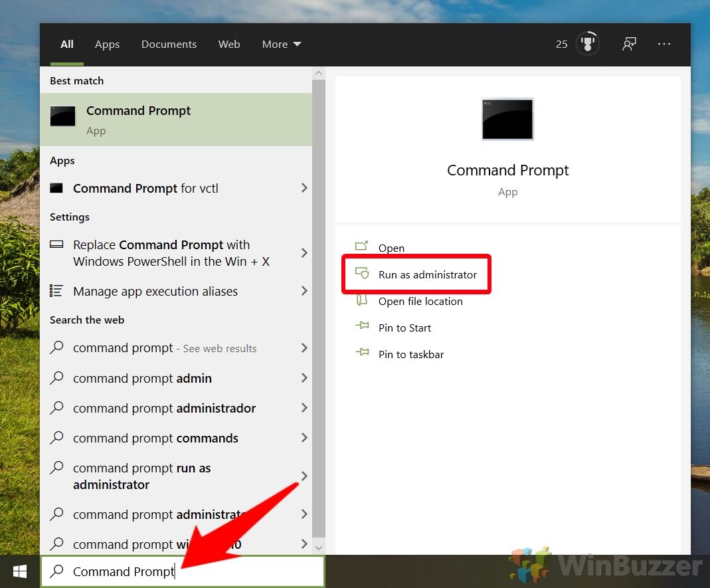
Task: Click the large Command Prompt preview icon
Action: (507, 119)
